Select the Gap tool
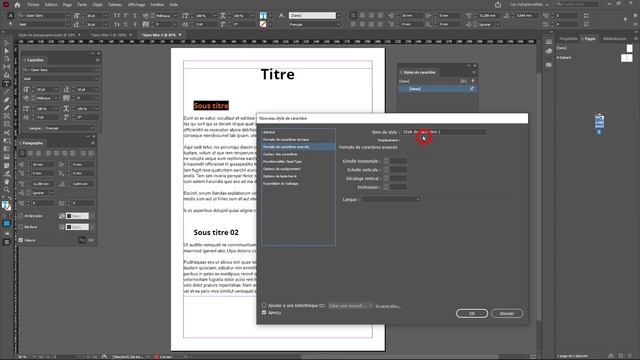This screenshot has height=360, width=640. click(x=7, y=67)
